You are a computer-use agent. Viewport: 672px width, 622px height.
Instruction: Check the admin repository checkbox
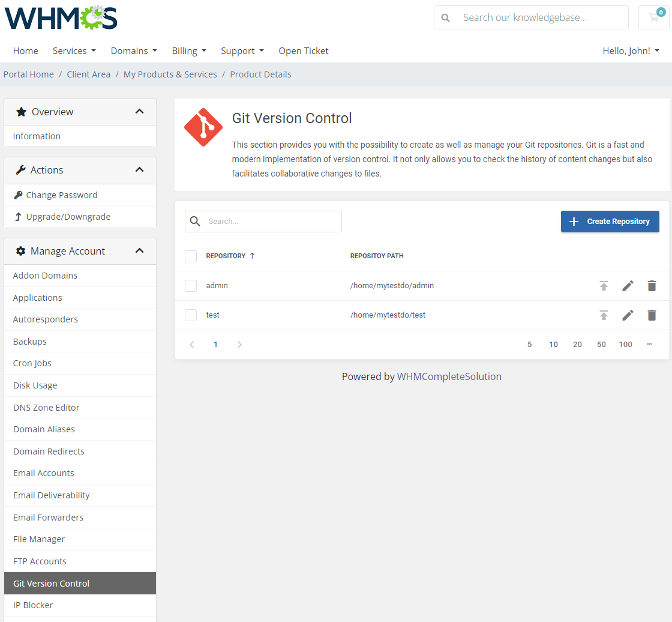point(191,286)
